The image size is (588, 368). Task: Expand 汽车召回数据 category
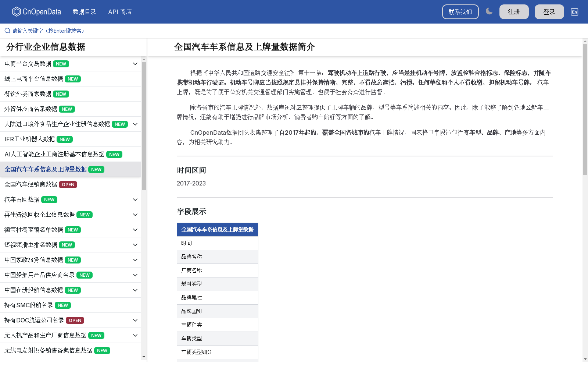point(135,199)
